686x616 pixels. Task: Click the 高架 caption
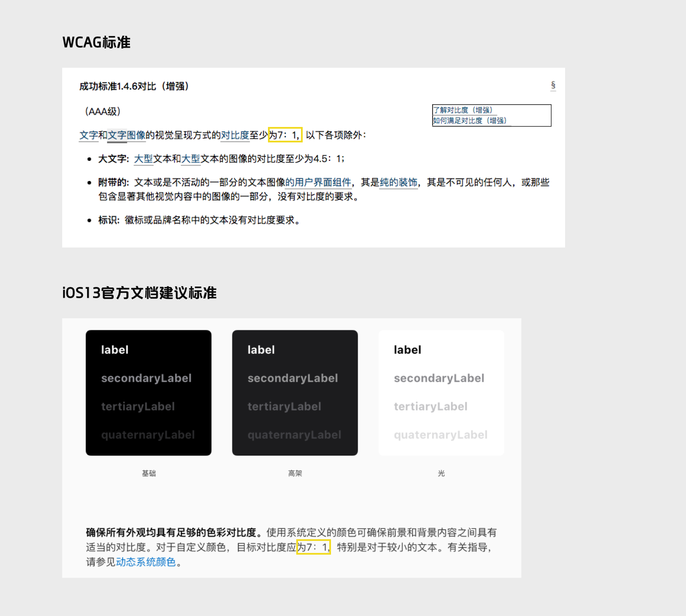pos(295,473)
